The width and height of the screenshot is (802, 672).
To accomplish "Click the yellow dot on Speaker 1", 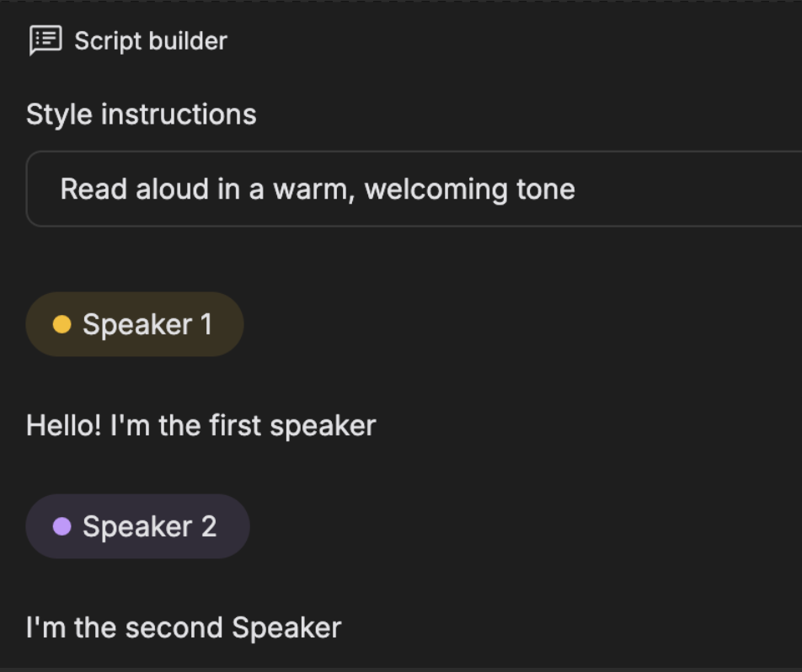I will [61, 324].
